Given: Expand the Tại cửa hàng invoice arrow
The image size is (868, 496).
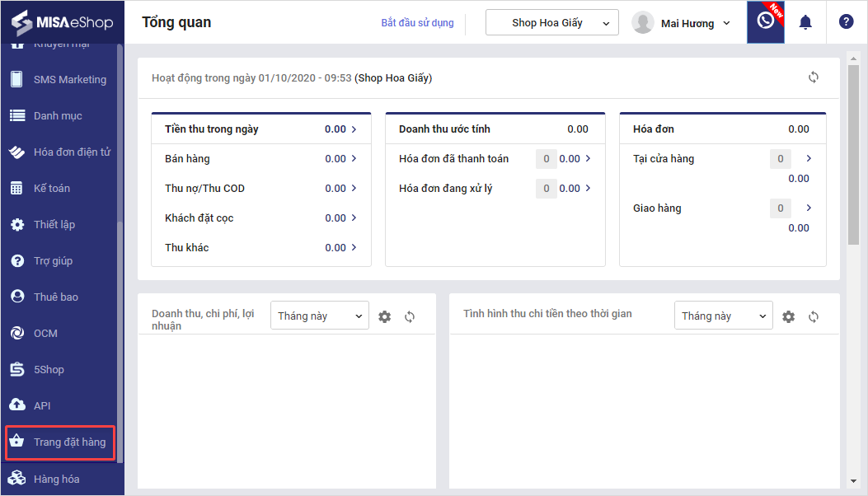Looking at the screenshot, I should (809, 158).
